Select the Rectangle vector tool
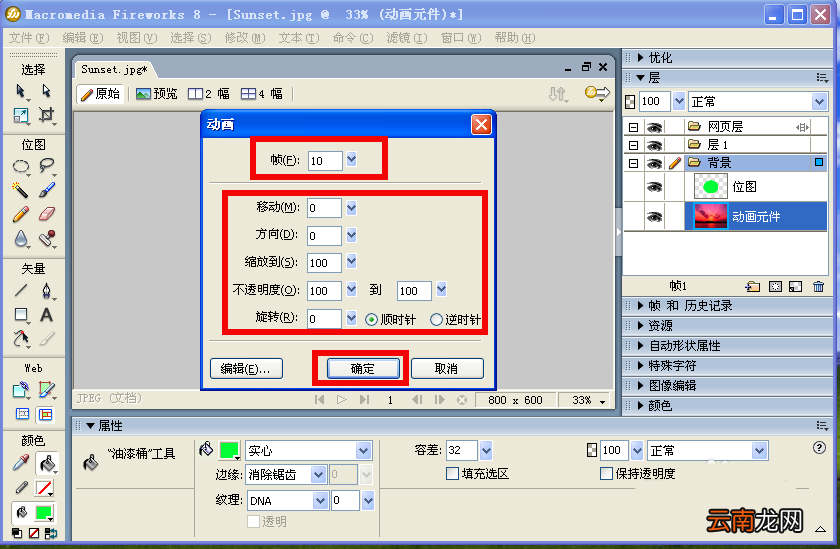This screenshot has height=549, width=840. click(x=20, y=314)
